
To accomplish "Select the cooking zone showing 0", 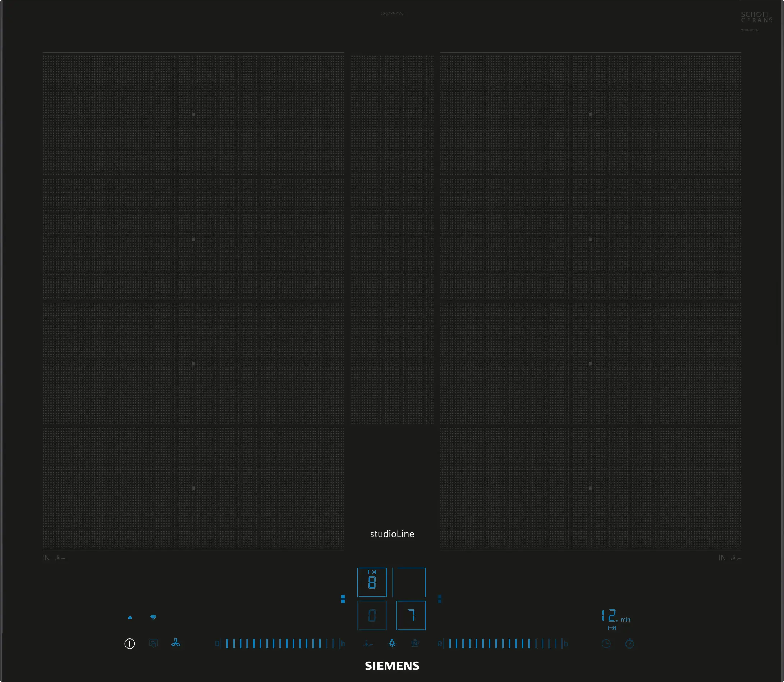I will (x=372, y=615).
